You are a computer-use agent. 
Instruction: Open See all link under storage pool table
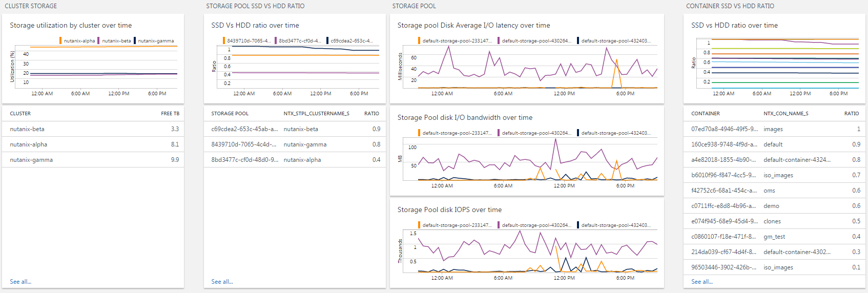point(222,282)
